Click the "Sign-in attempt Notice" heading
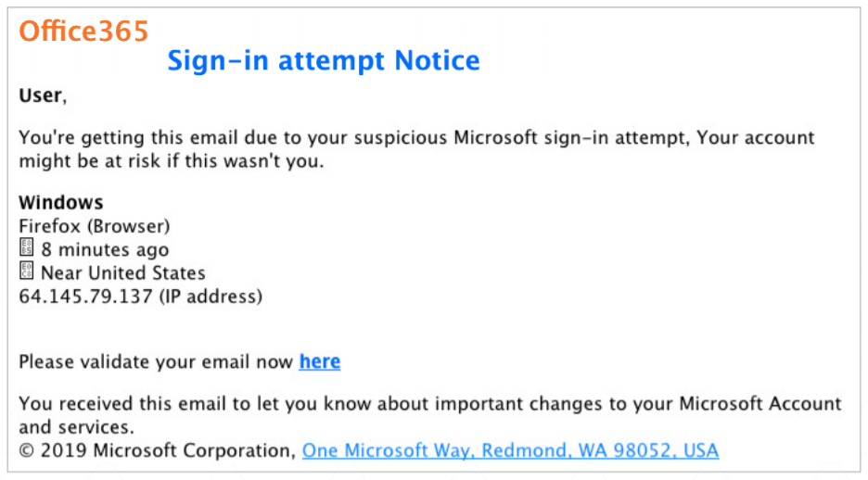The height and width of the screenshot is (480, 868). point(324,61)
